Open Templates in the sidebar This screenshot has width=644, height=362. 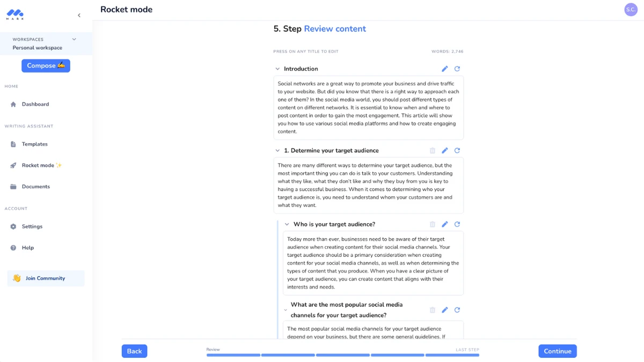click(35, 144)
